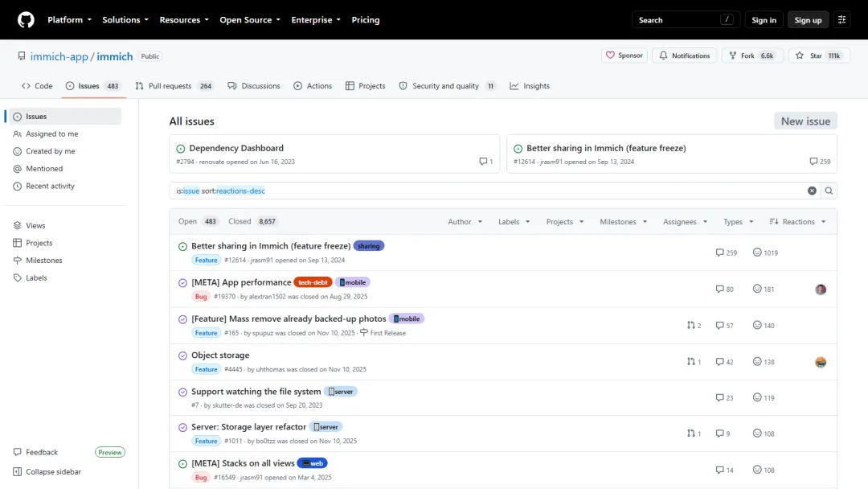Screen dimensions: 868x489
Task: Click the reactions smiley for Better sharing issue row
Action: point(757,253)
